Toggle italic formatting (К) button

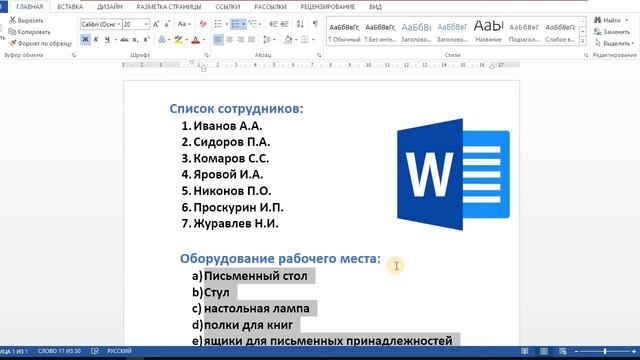pyautogui.click(x=96, y=40)
